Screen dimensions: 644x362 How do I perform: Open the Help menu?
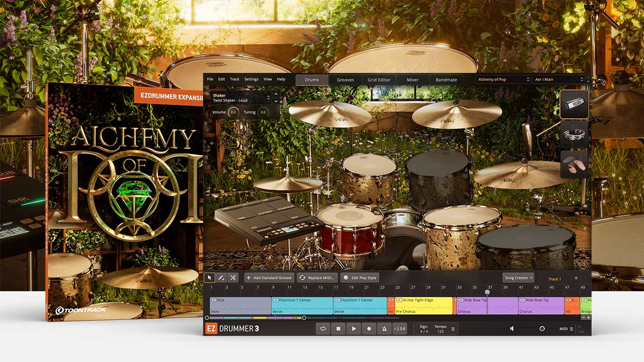[281, 79]
